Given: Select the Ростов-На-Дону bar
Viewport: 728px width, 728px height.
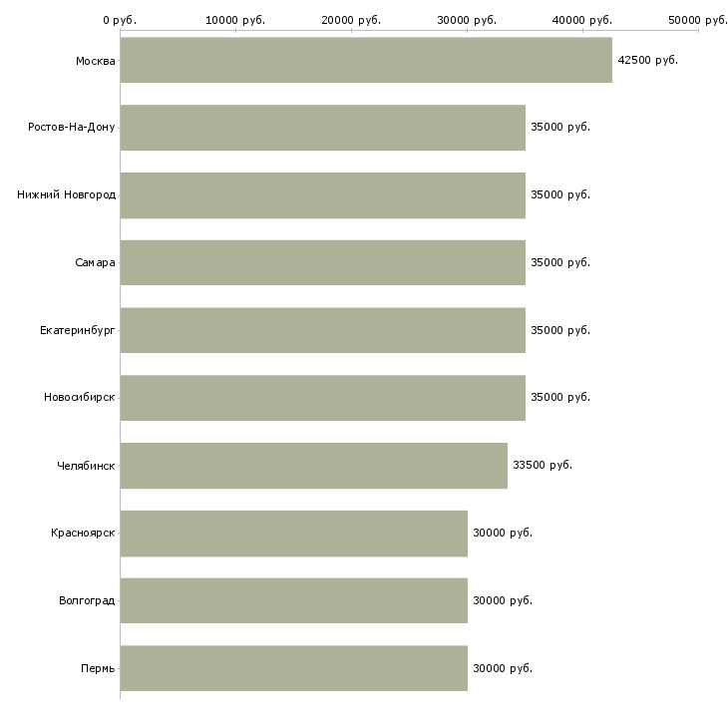Looking at the screenshot, I should 322,128.
